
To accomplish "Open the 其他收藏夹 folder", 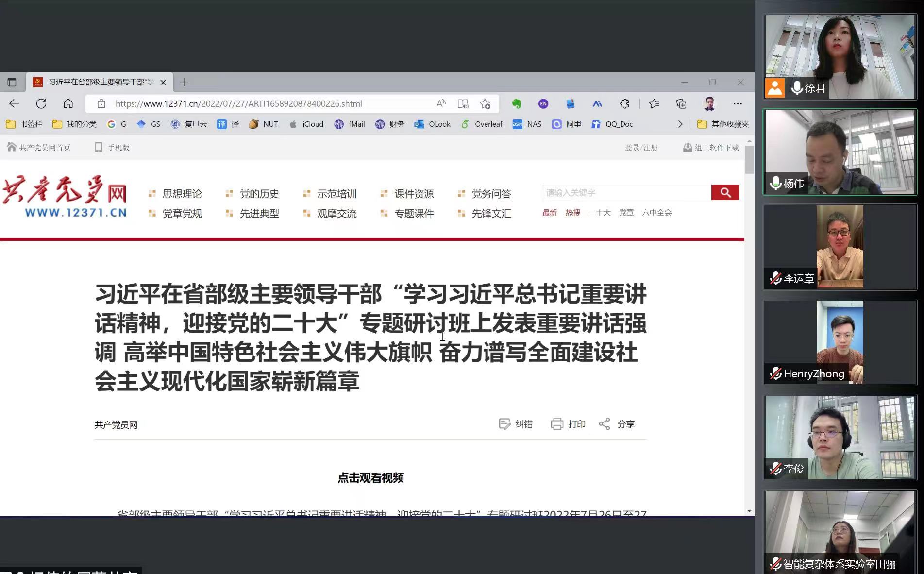I will coord(723,124).
